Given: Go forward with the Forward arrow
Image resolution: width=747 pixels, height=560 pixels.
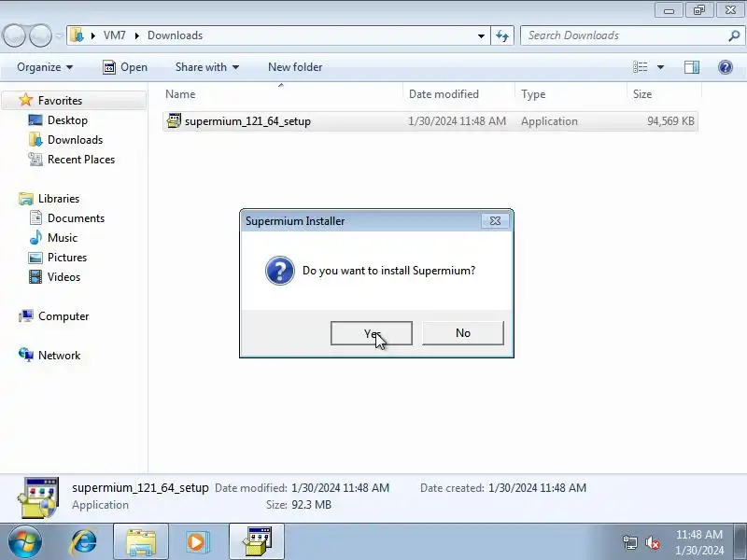Looking at the screenshot, I should point(40,35).
